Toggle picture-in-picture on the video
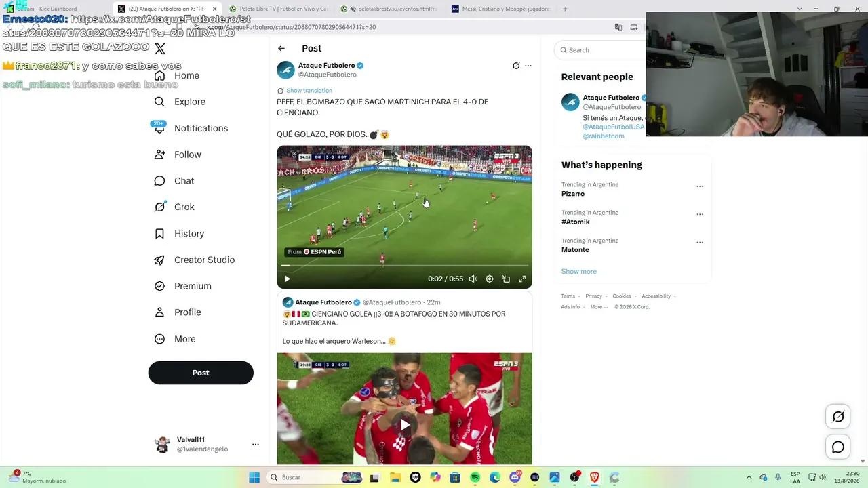 (506, 279)
